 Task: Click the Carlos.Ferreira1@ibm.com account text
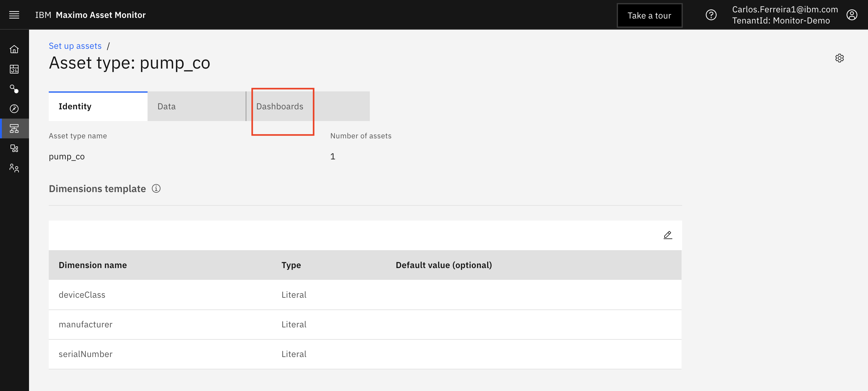[x=785, y=10]
